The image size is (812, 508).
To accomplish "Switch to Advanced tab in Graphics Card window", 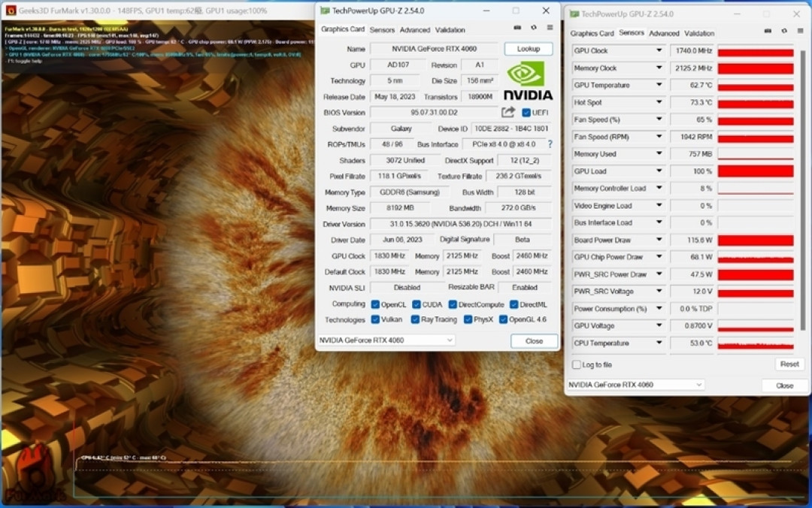I will tap(415, 30).
